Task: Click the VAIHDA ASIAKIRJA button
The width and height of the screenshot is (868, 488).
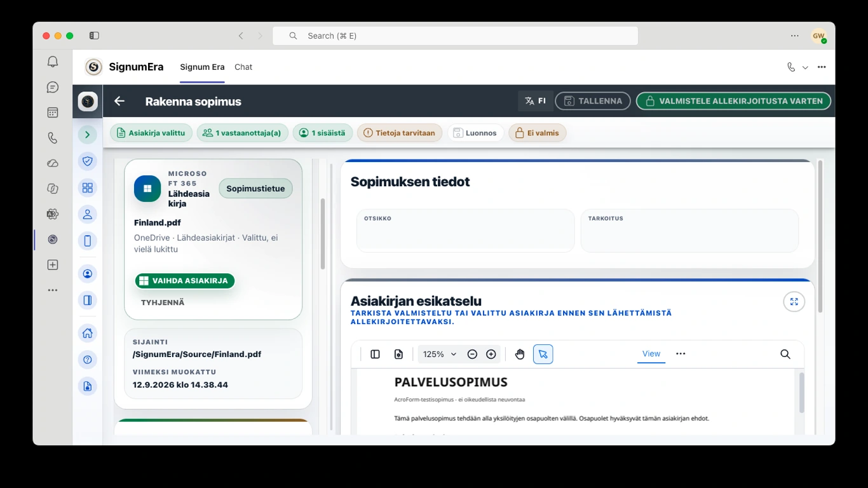Action: [x=184, y=281]
